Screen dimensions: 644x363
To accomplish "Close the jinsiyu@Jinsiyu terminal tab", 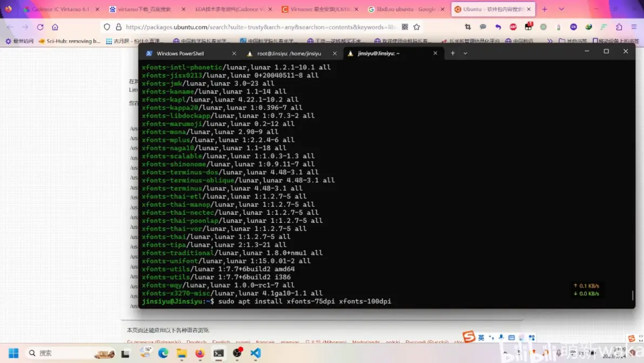I will click(x=435, y=54).
